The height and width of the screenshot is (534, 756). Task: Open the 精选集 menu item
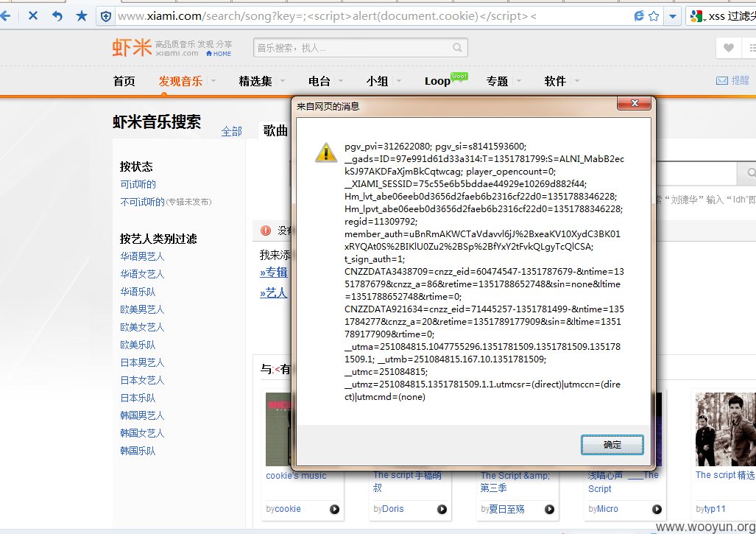[x=255, y=81]
